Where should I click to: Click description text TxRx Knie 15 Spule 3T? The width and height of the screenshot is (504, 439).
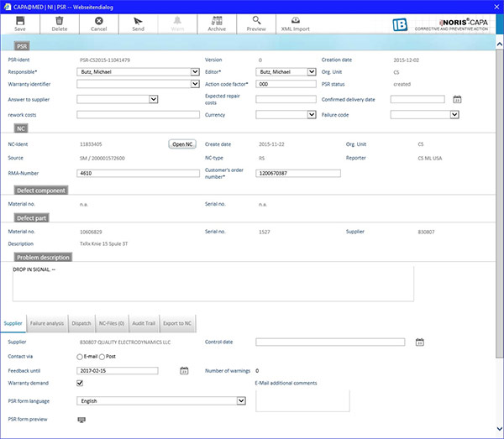[x=103, y=244]
